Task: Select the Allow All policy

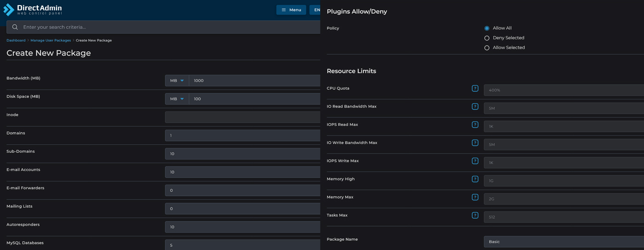Action: tap(487, 28)
